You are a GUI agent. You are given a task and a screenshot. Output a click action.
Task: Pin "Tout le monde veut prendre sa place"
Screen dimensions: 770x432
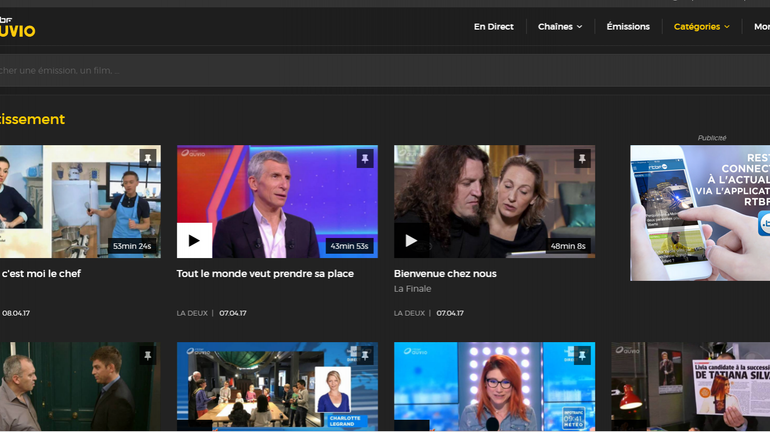pyautogui.click(x=364, y=159)
